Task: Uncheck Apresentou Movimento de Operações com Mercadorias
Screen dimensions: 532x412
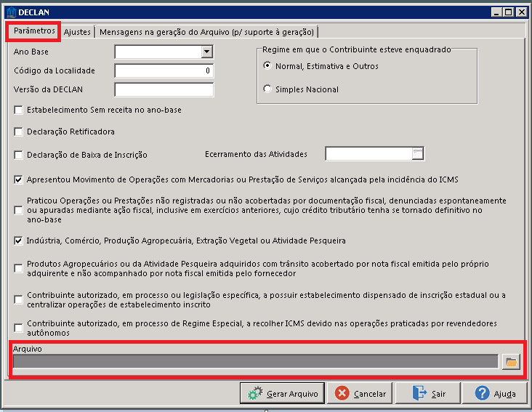Action: click(x=18, y=179)
